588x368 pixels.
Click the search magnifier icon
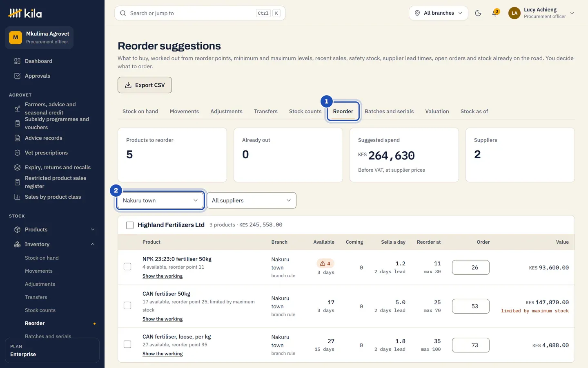(x=123, y=13)
